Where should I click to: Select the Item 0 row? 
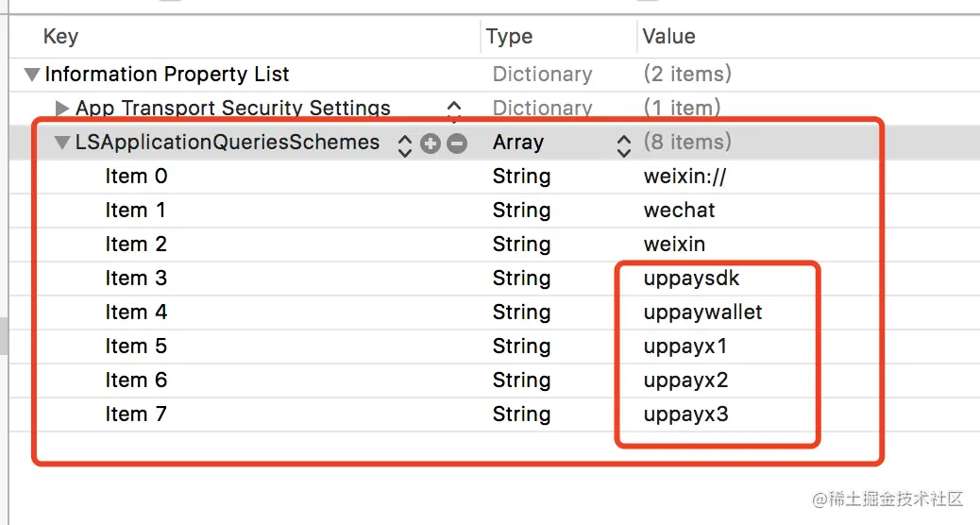point(137,177)
